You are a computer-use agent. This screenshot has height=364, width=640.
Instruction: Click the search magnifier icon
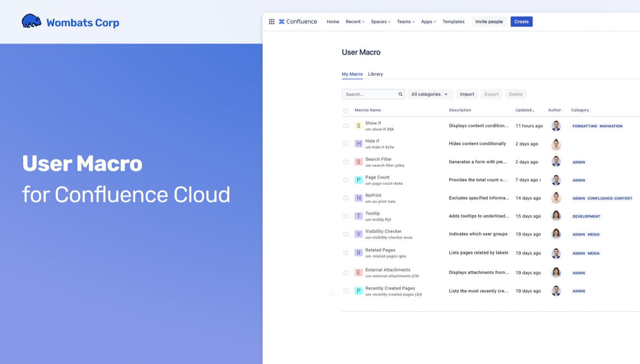coord(400,94)
